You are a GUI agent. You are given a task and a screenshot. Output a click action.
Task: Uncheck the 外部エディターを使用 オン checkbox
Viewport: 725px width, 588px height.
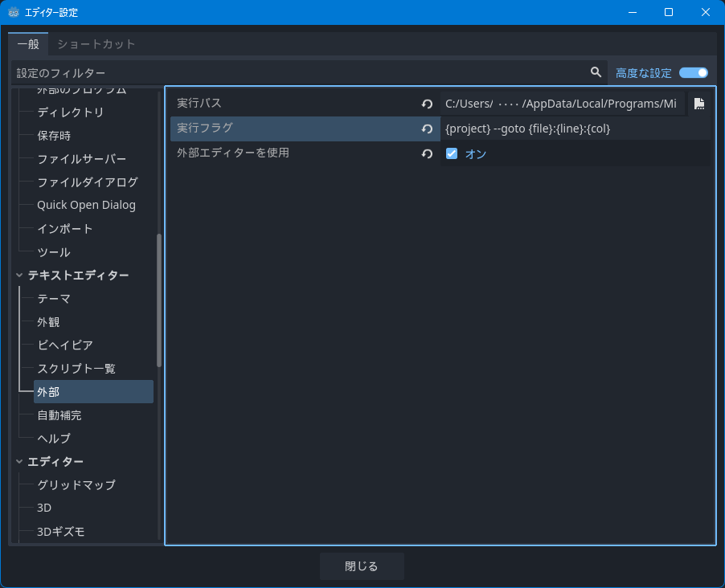[451, 153]
